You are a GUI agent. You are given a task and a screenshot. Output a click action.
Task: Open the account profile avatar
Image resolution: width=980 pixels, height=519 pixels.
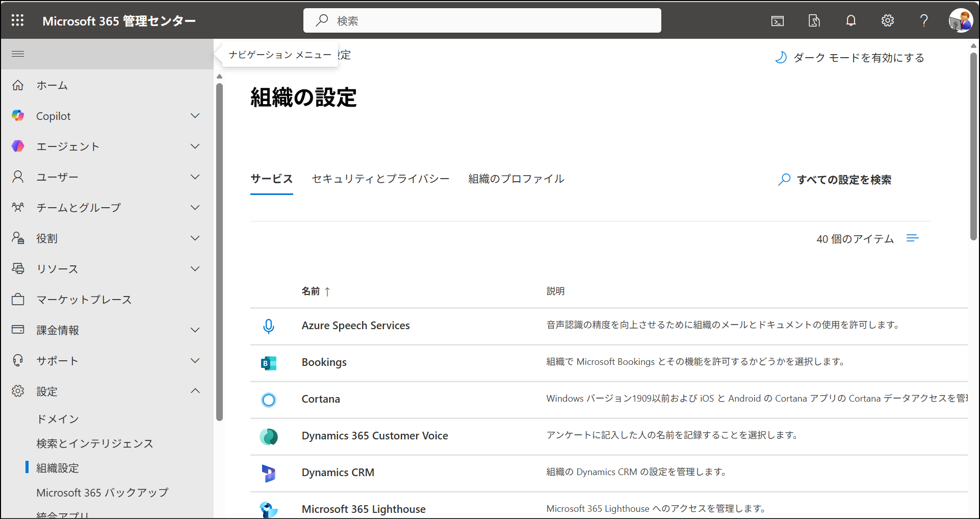click(960, 21)
